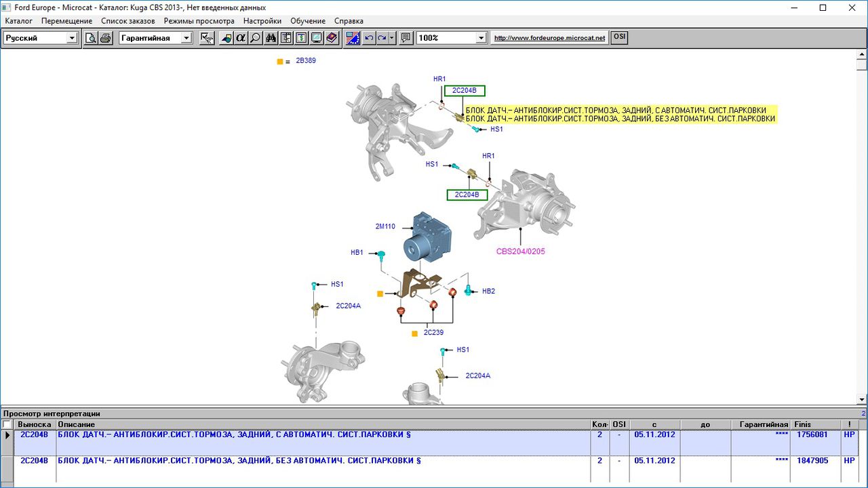Click the printer icon

tap(106, 38)
